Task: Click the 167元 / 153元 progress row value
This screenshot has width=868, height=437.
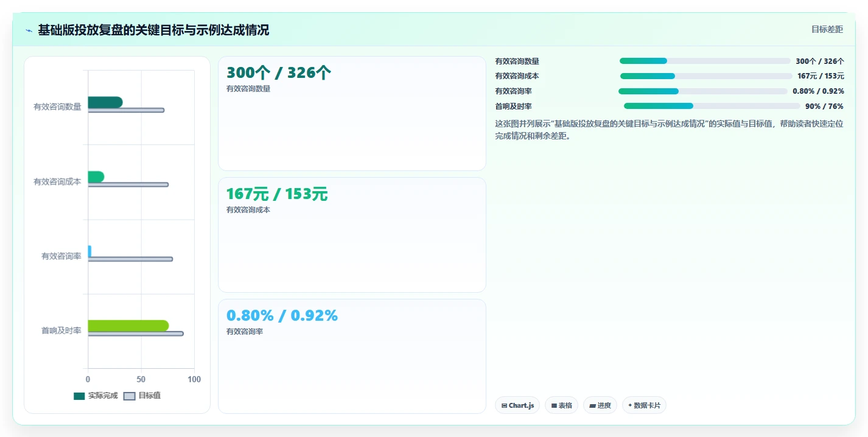Action: click(821, 76)
